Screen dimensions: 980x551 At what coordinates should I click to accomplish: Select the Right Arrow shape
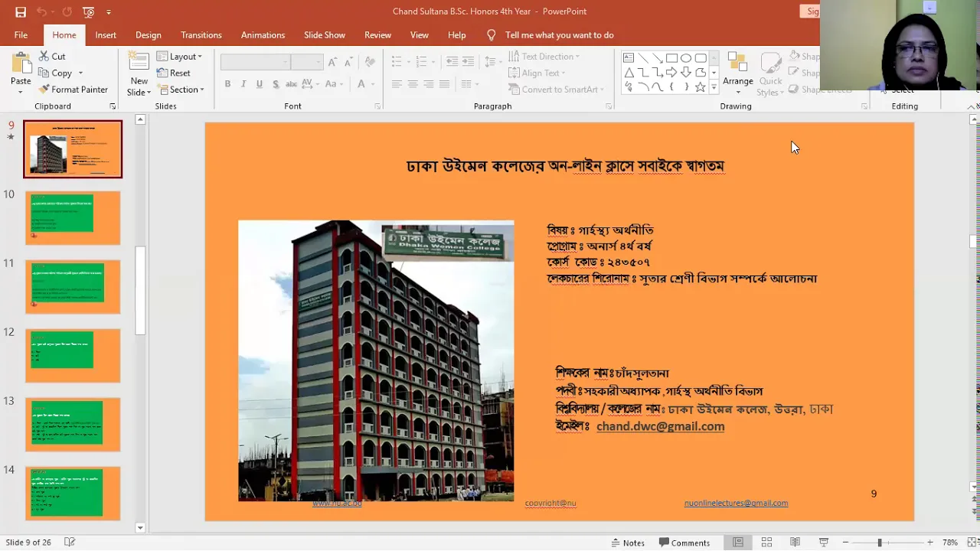click(x=671, y=73)
